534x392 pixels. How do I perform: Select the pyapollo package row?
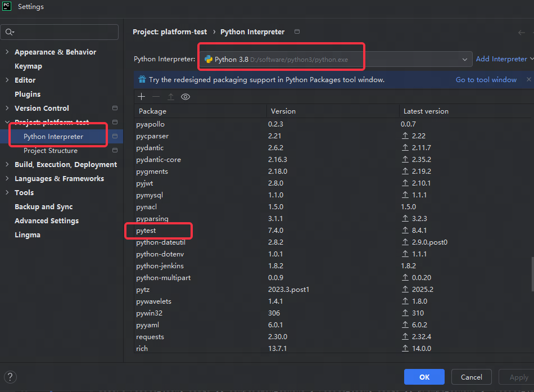pos(333,124)
